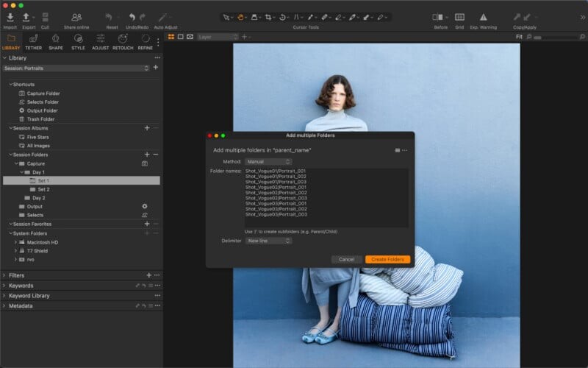The image size is (588, 368).
Task: Click the Auto Adjust magic wand
Action: click(x=164, y=17)
